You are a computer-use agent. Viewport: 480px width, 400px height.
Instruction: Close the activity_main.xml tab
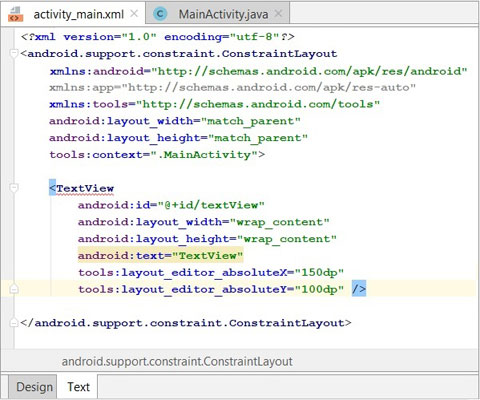coord(134,14)
